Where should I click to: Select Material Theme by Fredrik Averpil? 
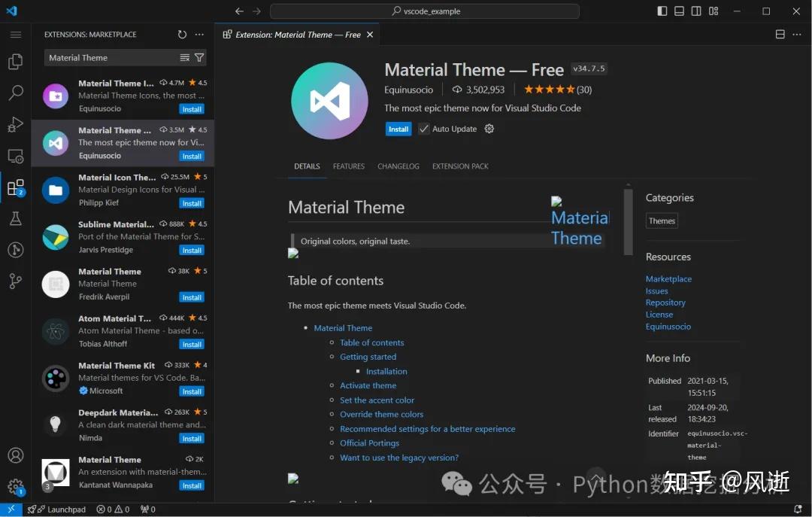123,284
